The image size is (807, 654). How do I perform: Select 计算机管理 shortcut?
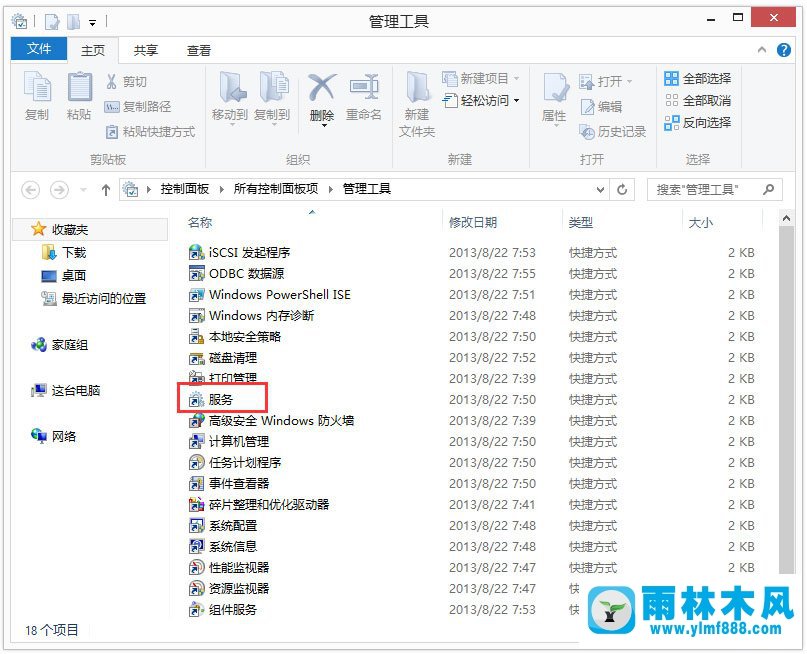pyautogui.click(x=229, y=441)
